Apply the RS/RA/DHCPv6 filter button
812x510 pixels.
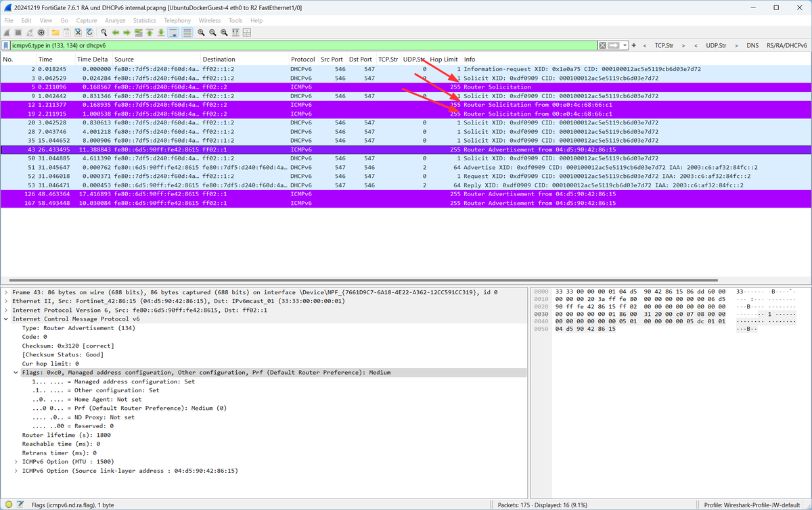coord(786,45)
